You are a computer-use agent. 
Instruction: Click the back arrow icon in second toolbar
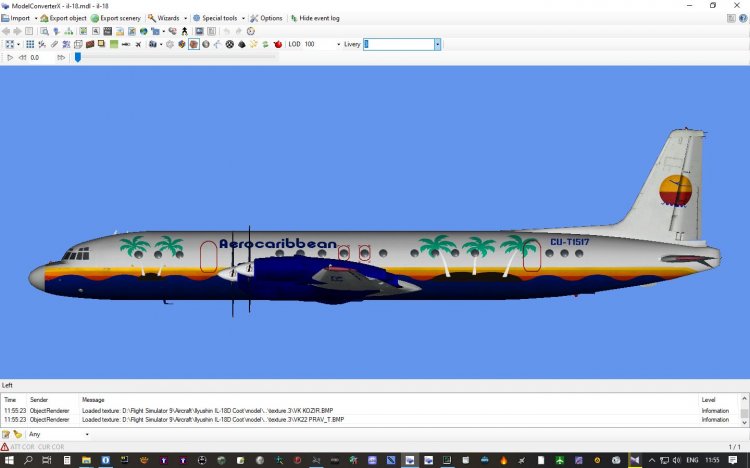pos(6,31)
